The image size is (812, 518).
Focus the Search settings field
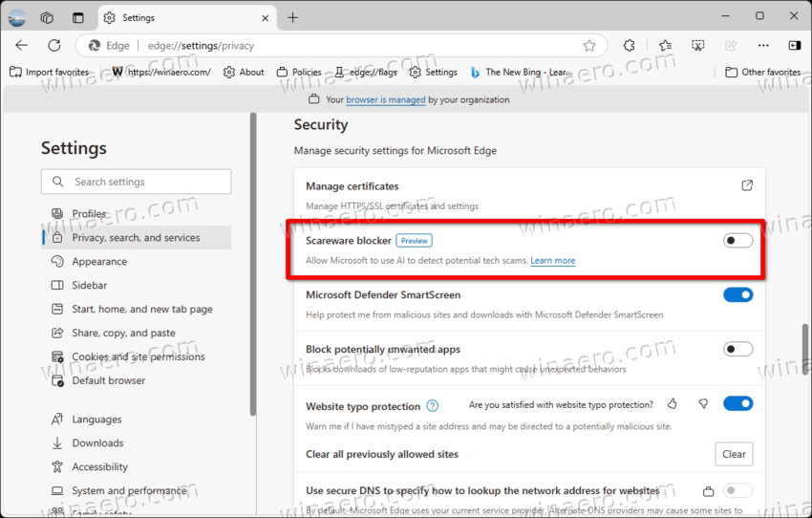pyautogui.click(x=137, y=182)
